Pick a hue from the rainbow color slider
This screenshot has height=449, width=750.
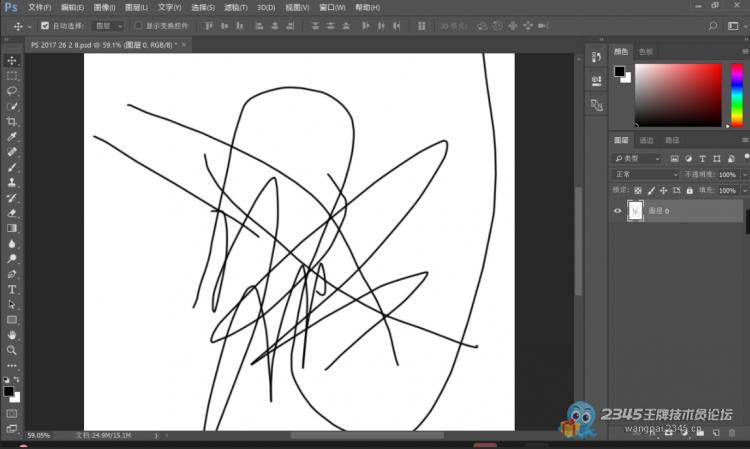coord(736,95)
